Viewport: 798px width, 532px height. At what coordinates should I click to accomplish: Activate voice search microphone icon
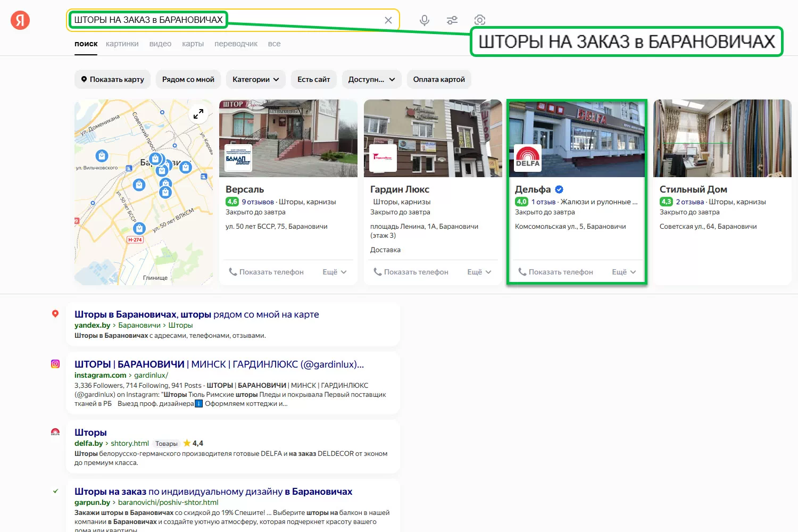[x=424, y=20]
